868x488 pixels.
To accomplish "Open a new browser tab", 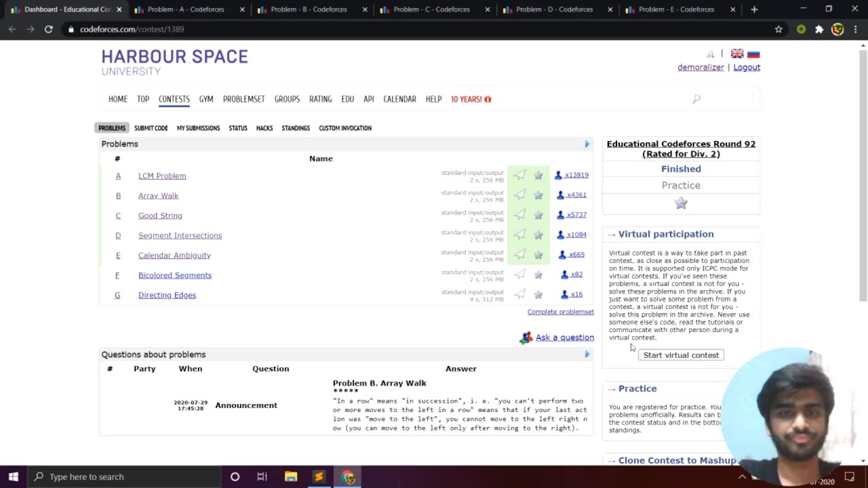I will coord(754,9).
